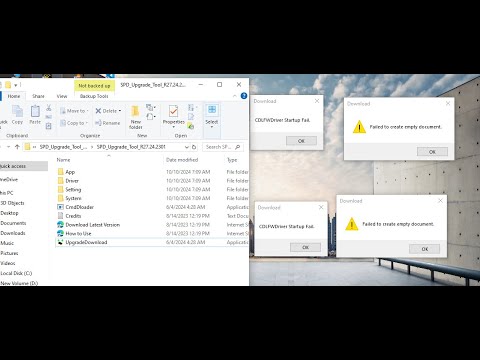Screen dimensions: 480x360
Task: Select the Setting folder
Action: click(69, 189)
